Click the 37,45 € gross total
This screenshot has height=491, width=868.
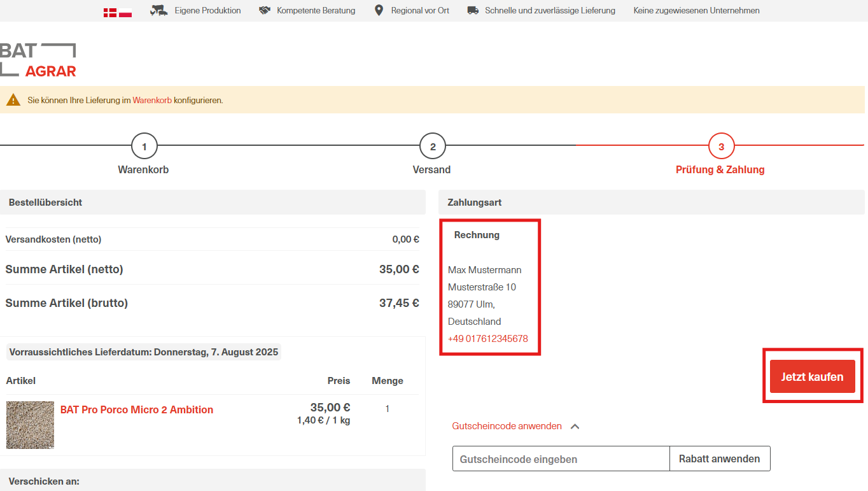tap(399, 303)
